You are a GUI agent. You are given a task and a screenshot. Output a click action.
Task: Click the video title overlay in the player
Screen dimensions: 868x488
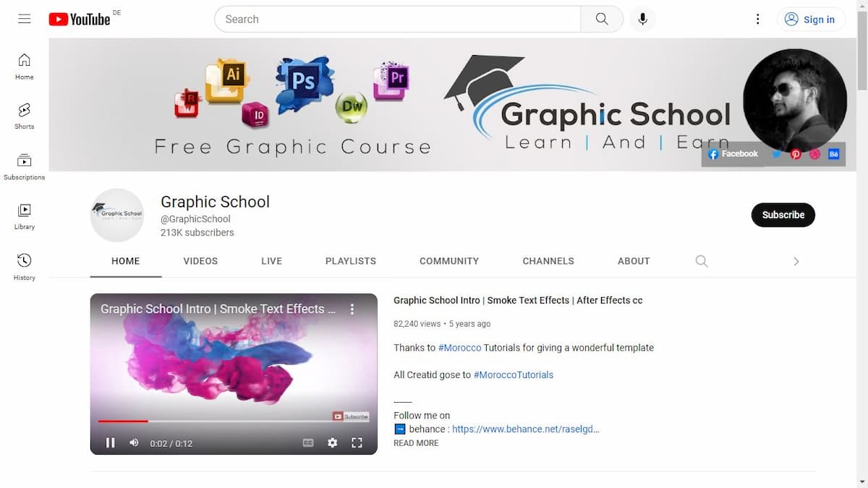(218, 309)
